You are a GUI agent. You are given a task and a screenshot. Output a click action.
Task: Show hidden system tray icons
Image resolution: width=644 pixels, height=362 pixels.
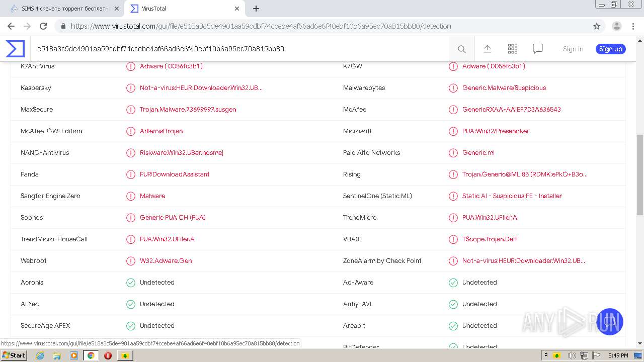(546, 355)
